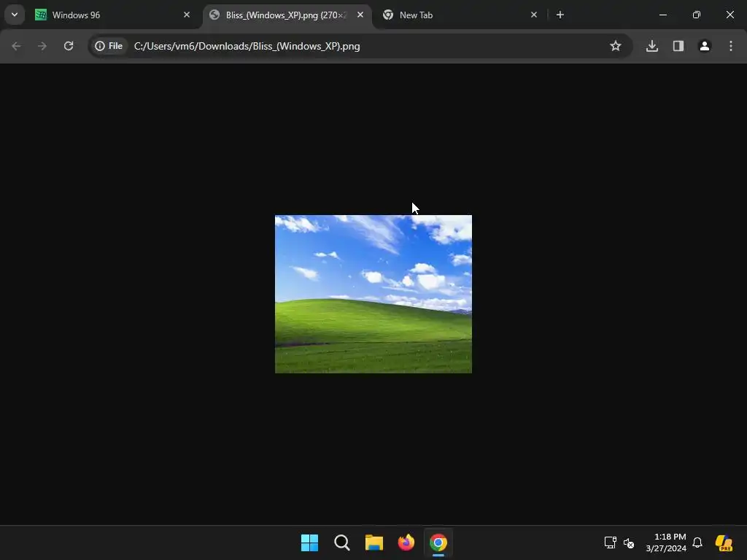The image size is (747, 560).
Task: Click the Chrome taskbar icon
Action: 438,542
